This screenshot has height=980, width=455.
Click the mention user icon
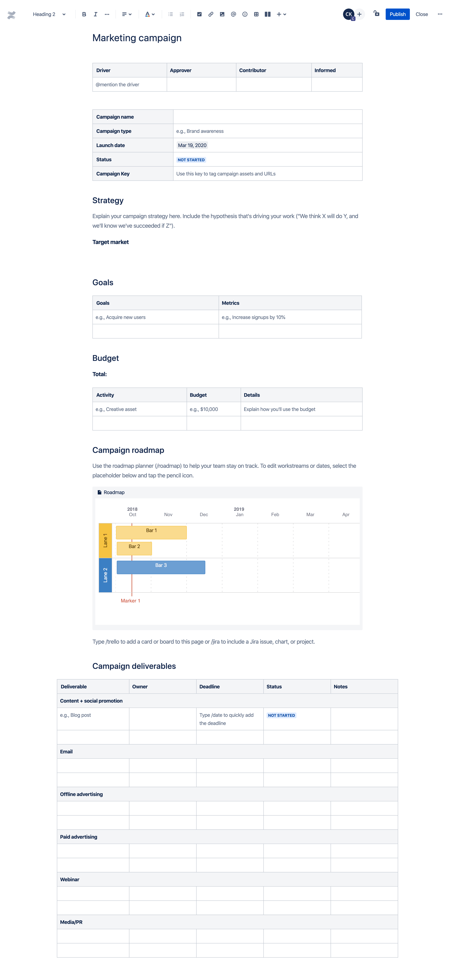point(235,14)
